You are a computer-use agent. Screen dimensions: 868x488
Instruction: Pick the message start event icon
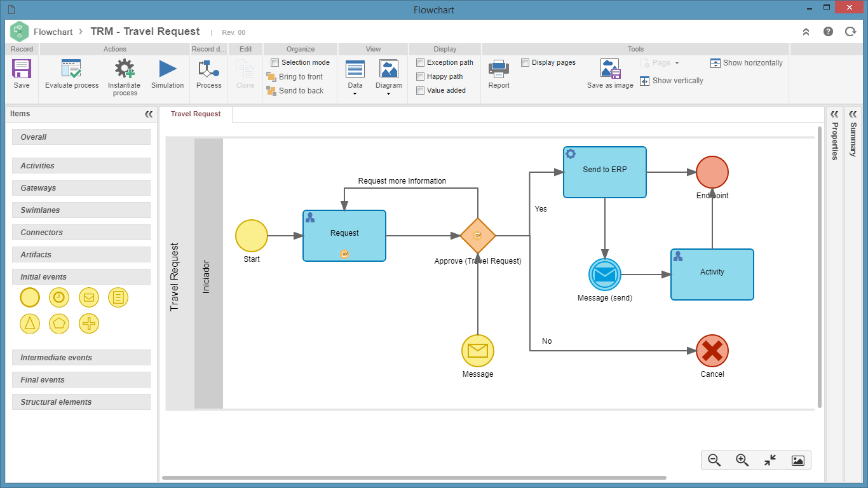89,297
